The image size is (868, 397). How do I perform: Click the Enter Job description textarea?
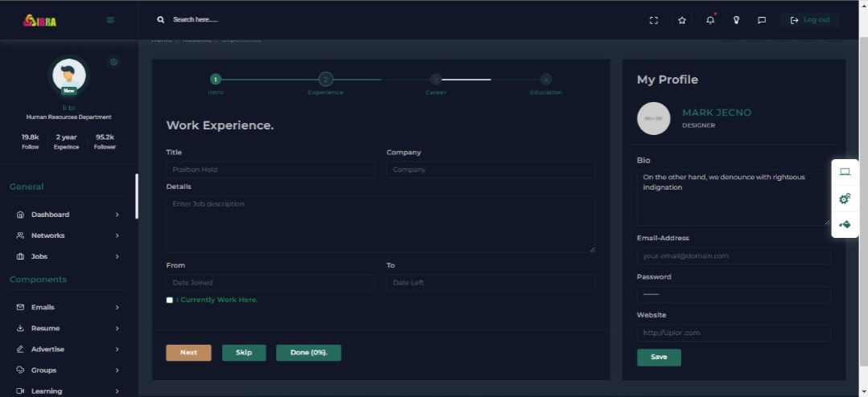point(381,224)
